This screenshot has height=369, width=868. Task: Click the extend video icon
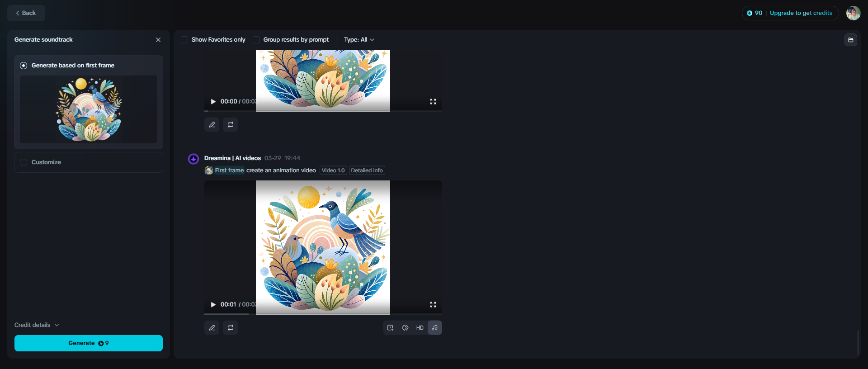391,328
